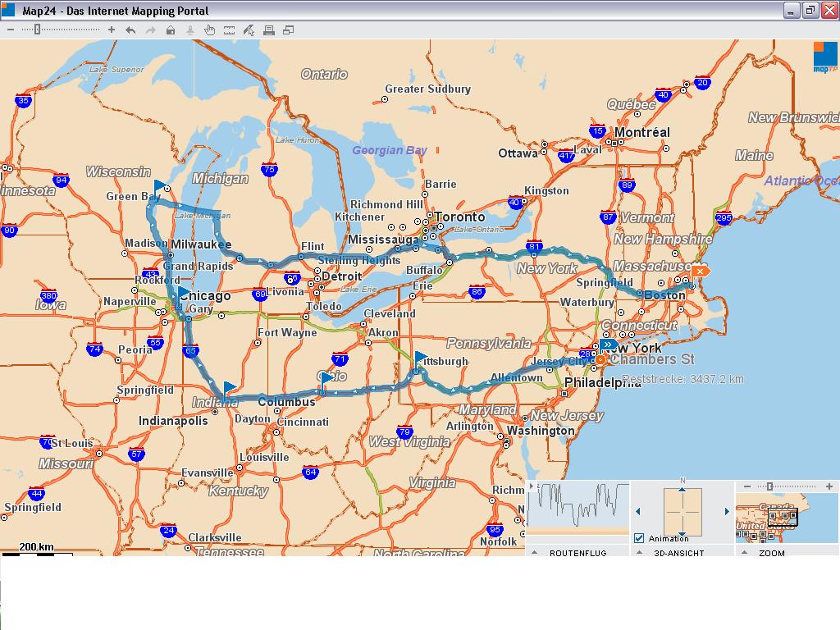Collapse the 3D-ANSICHT panel
Viewport: 840px width, 630px height.
[x=640, y=553]
